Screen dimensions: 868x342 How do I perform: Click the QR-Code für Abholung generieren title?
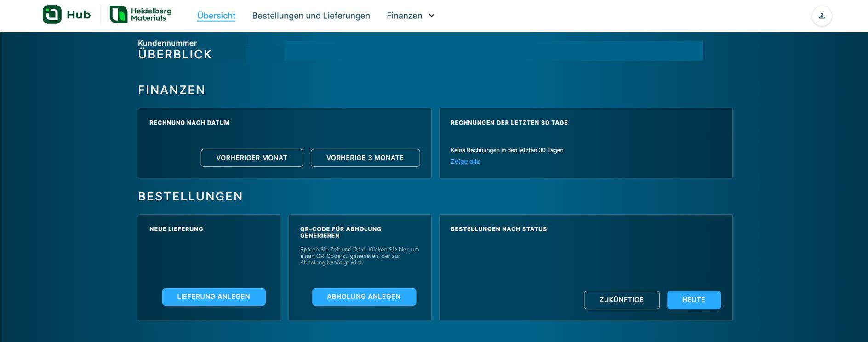[341, 232]
